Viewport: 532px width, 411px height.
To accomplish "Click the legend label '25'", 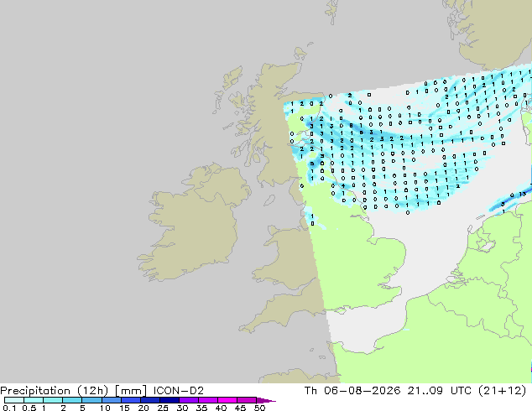I will 163,408.
